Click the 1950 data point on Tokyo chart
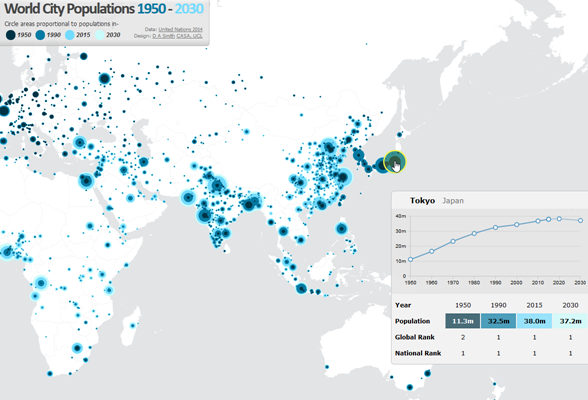This screenshot has width=588, height=400. (411, 259)
